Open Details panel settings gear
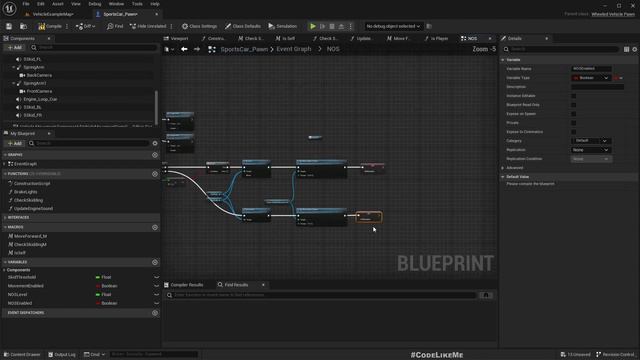Viewport: 640px width, 360px height. click(635, 49)
